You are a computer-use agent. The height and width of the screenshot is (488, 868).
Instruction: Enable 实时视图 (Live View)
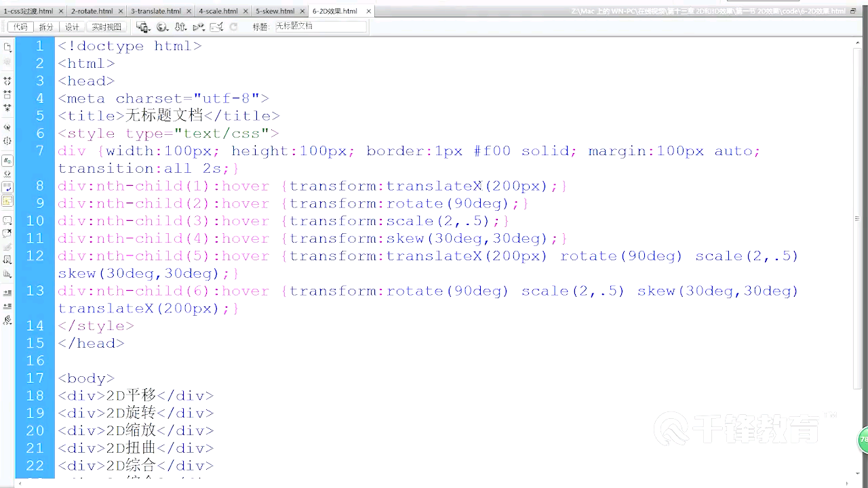click(106, 26)
